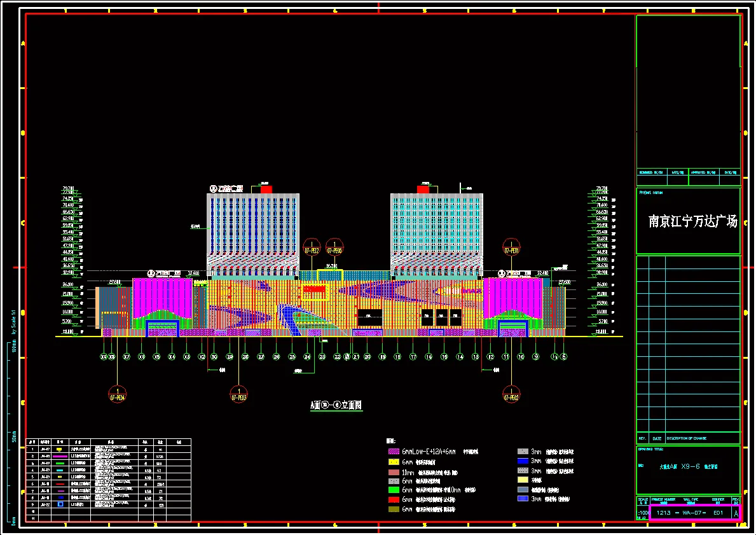
Task: Select red rooftop box on left tower
Action: tap(266, 190)
